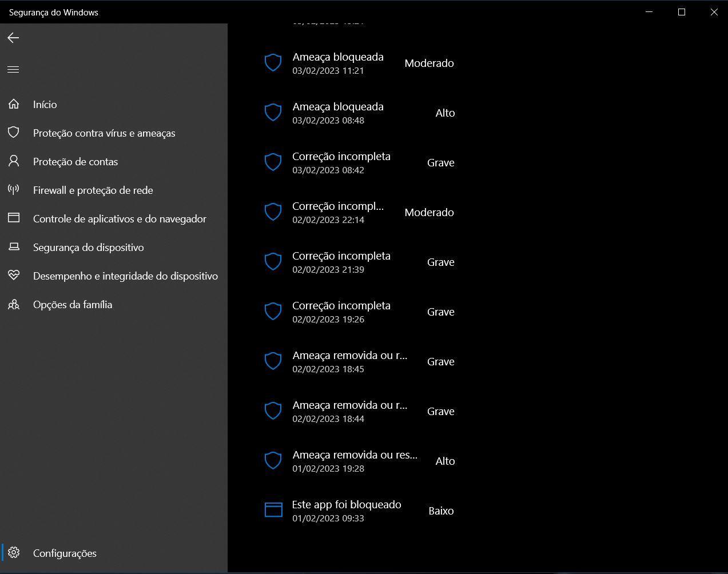This screenshot has height=574, width=728.
Task: Click the date 01/02/2023 09:33
Action: pos(328,518)
